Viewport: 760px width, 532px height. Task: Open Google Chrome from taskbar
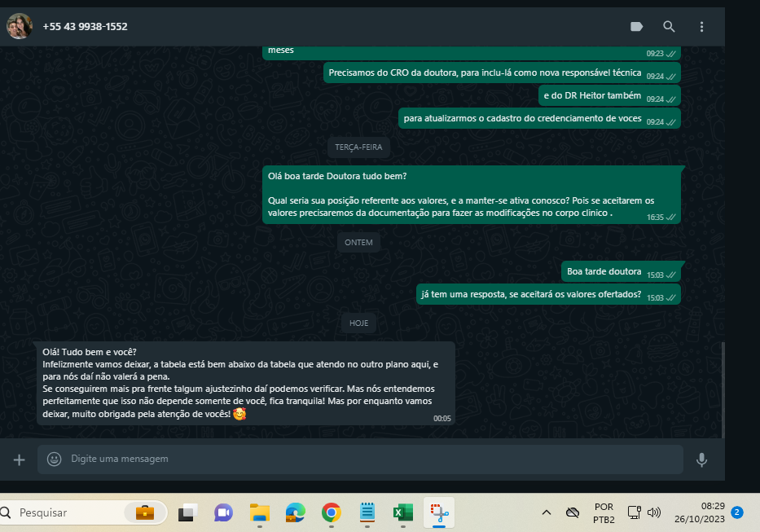331,512
